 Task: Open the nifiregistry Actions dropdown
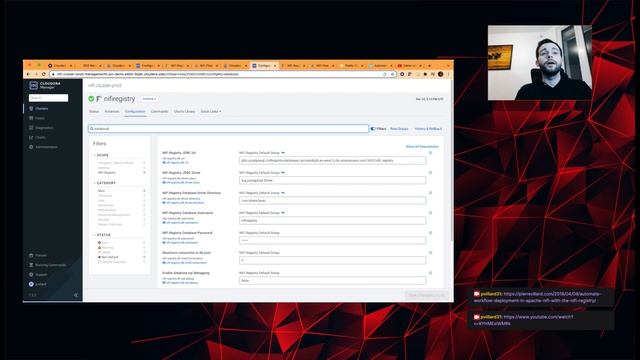click(149, 99)
